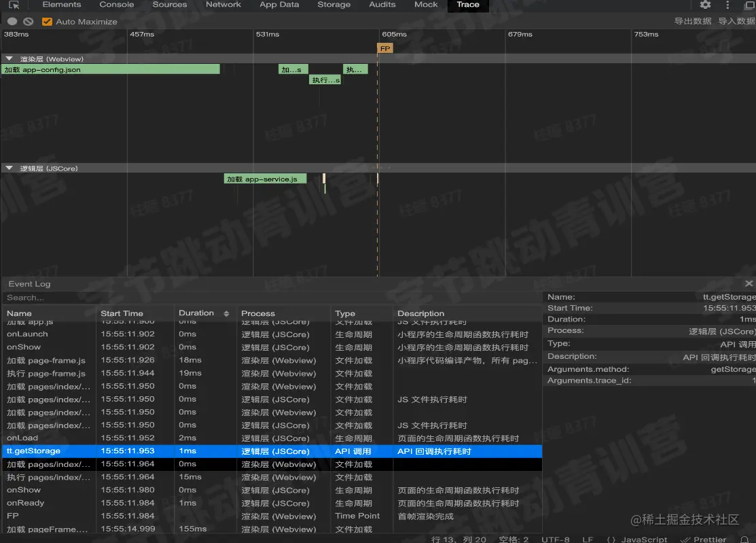Sort the event log by Start Time column
Screen dimensions: 756x543
pos(122,313)
